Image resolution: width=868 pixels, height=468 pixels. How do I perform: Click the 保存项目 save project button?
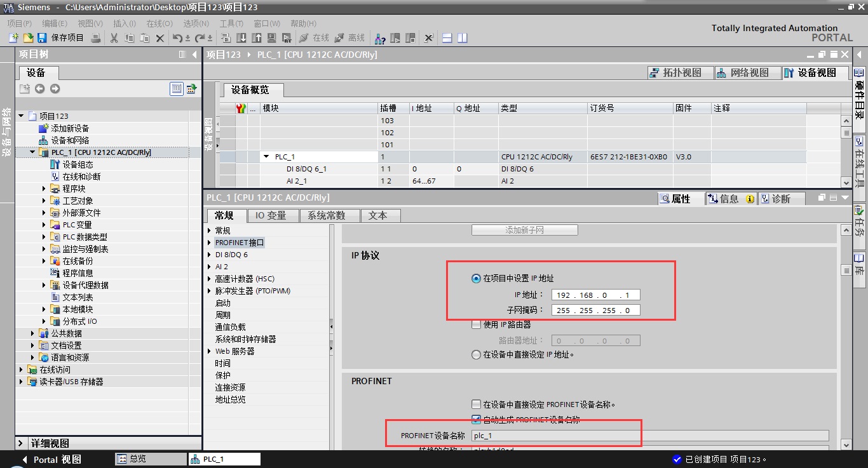[x=61, y=38]
